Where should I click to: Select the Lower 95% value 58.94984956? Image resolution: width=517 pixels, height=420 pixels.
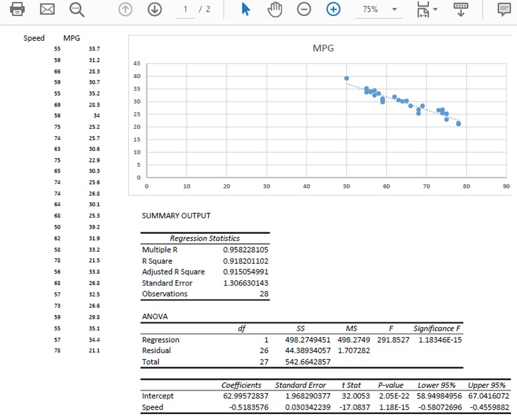(439, 396)
